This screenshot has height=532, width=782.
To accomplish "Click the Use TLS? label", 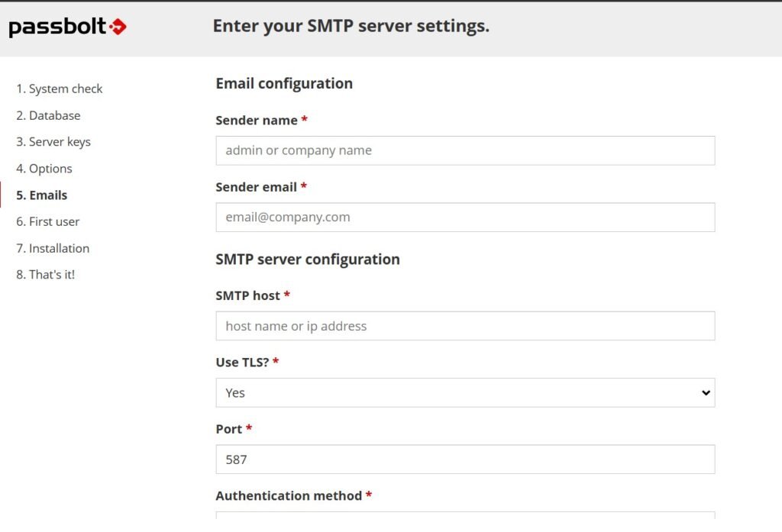I will [x=243, y=362].
